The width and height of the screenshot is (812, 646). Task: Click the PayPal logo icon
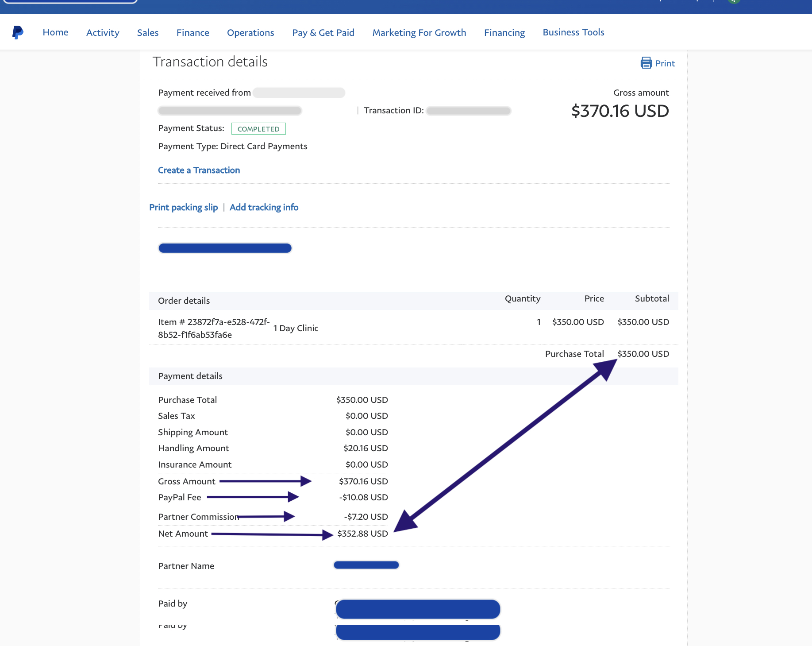point(18,32)
